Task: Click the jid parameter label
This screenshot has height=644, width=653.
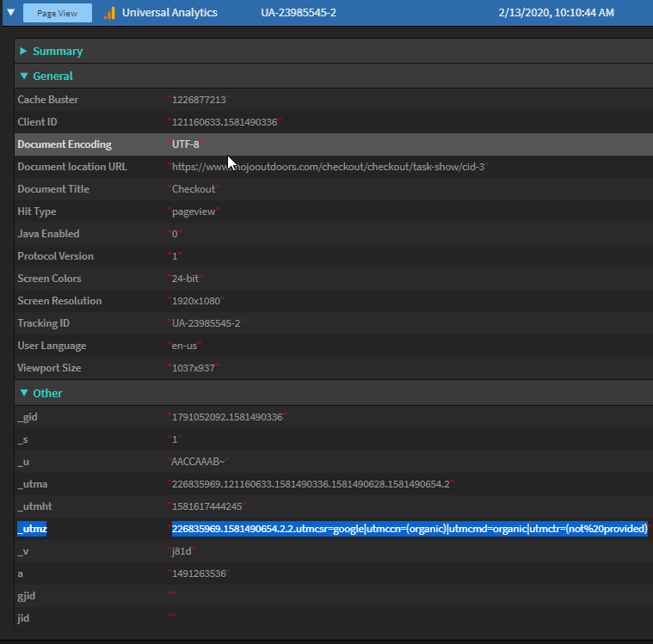Action: click(x=23, y=618)
